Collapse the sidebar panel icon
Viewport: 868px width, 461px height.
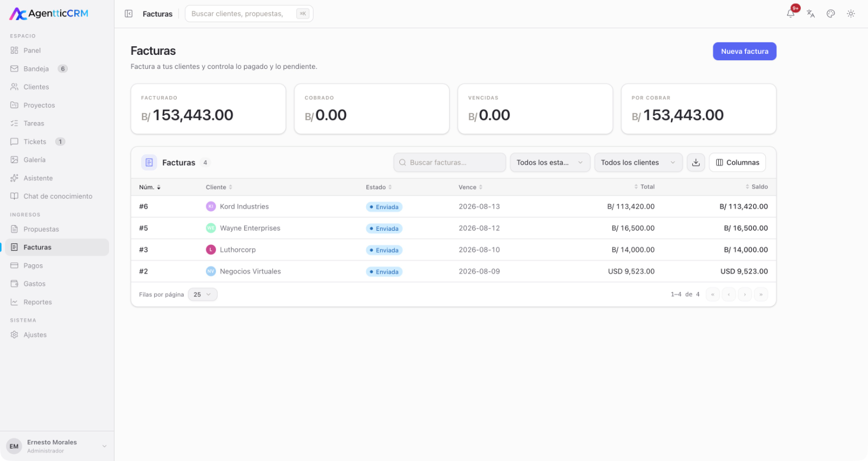click(x=129, y=14)
